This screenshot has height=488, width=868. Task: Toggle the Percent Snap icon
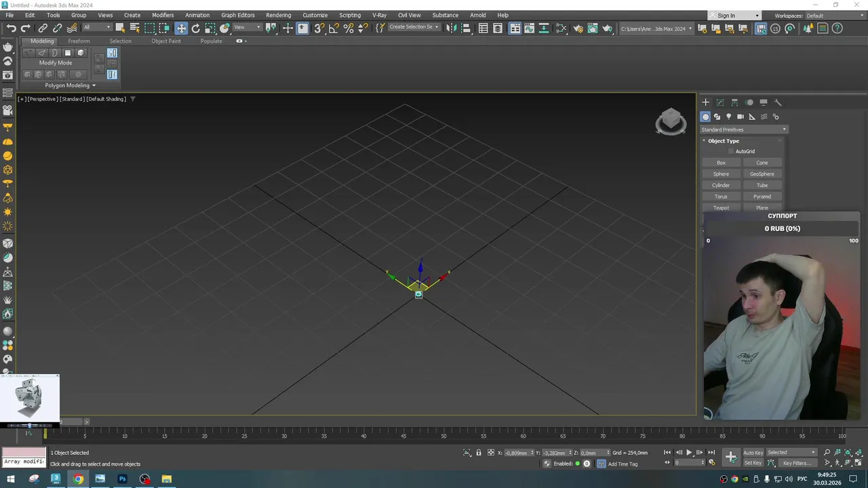click(x=349, y=28)
